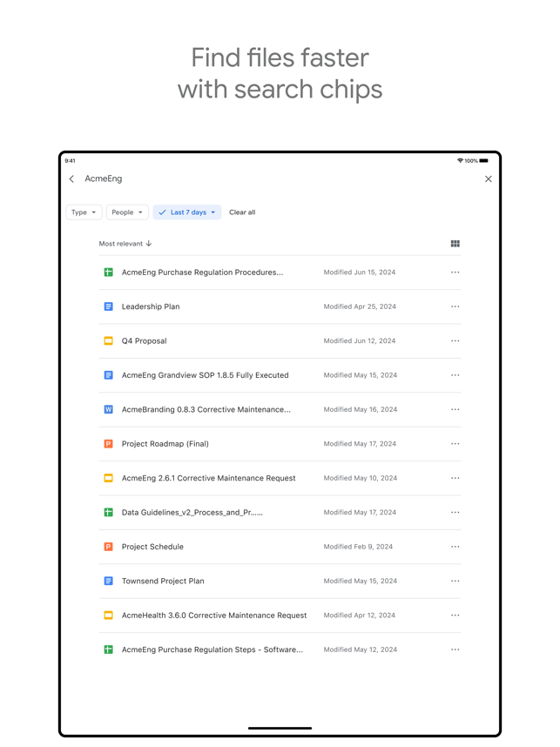The height and width of the screenshot is (747, 560).
Task: Tap the battery indicator in status bar
Action: 483,160
